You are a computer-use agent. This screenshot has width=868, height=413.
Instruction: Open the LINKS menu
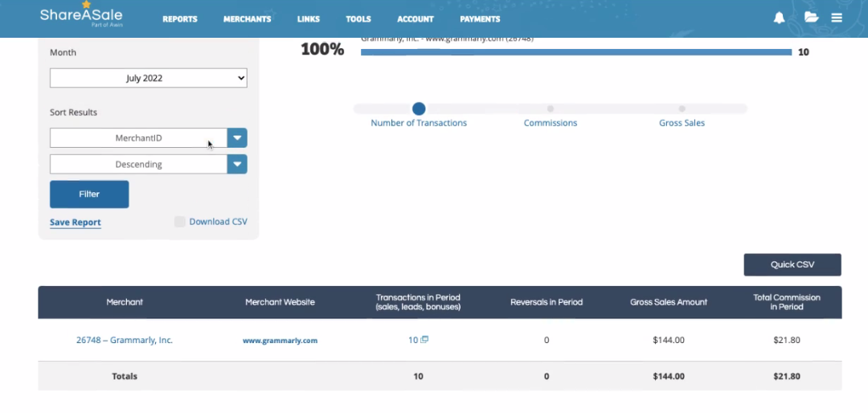coord(309,18)
